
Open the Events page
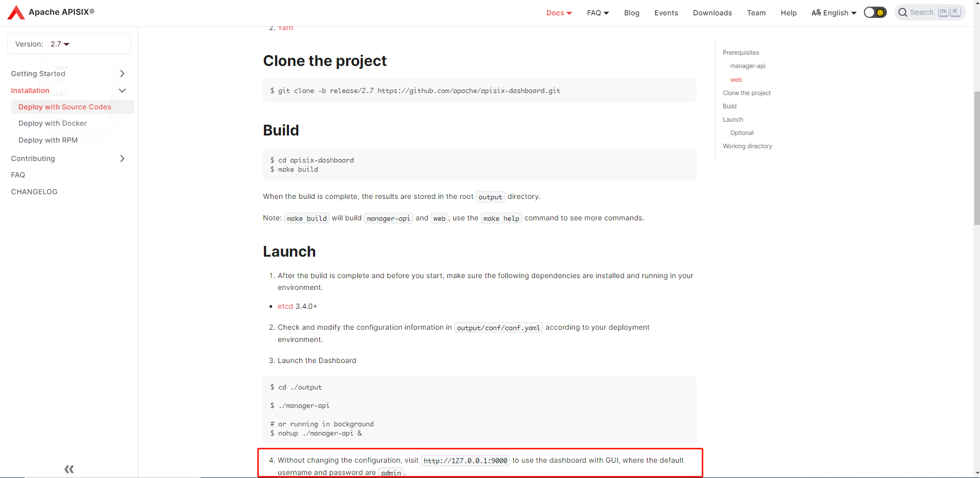click(666, 13)
